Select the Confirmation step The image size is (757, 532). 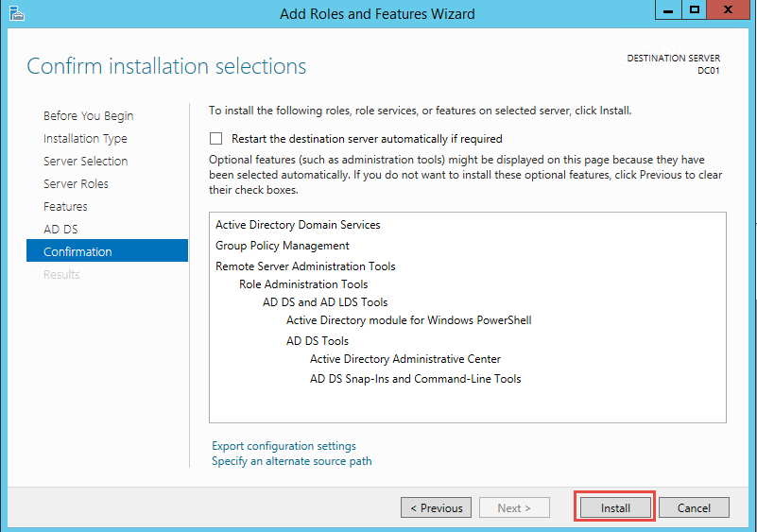click(107, 250)
